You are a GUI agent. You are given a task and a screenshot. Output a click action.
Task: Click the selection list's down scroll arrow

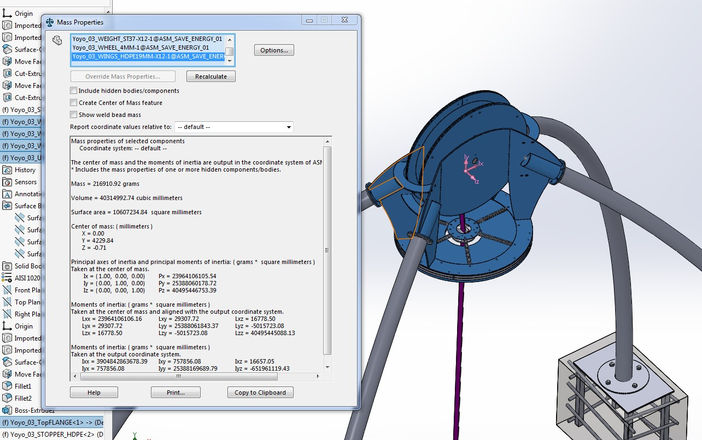pos(230,61)
